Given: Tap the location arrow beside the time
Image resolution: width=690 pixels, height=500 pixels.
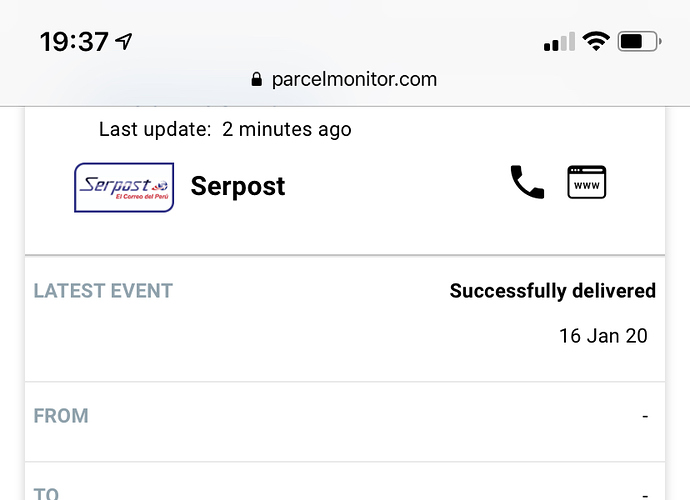Looking at the screenshot, I should pyautogui.click(x=124, y=41).
